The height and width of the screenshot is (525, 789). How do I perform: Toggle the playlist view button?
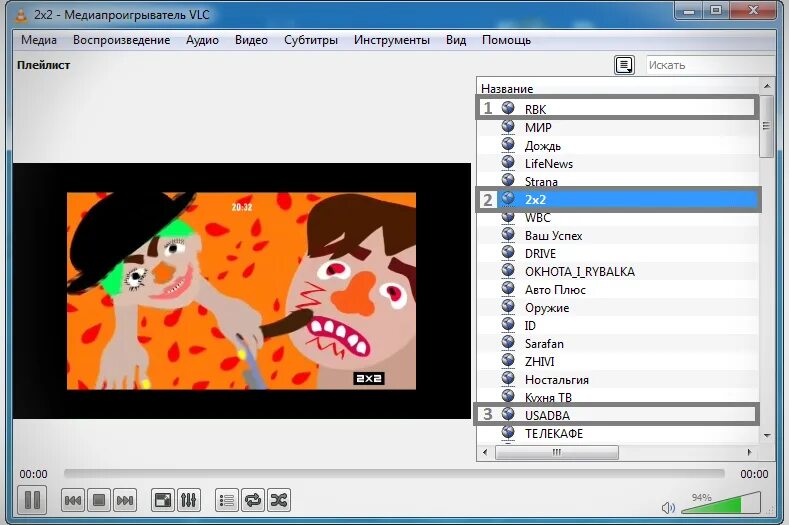coord(227,500)
